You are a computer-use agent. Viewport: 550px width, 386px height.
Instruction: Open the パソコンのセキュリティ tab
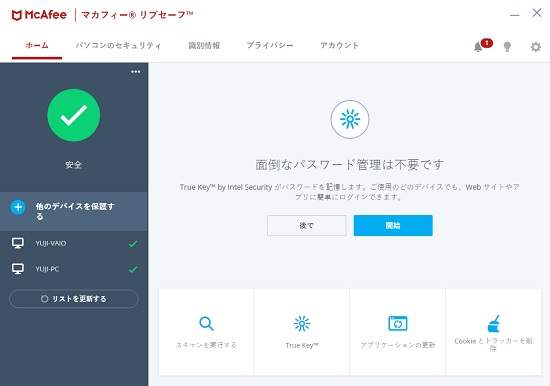[x=118, y=46]
